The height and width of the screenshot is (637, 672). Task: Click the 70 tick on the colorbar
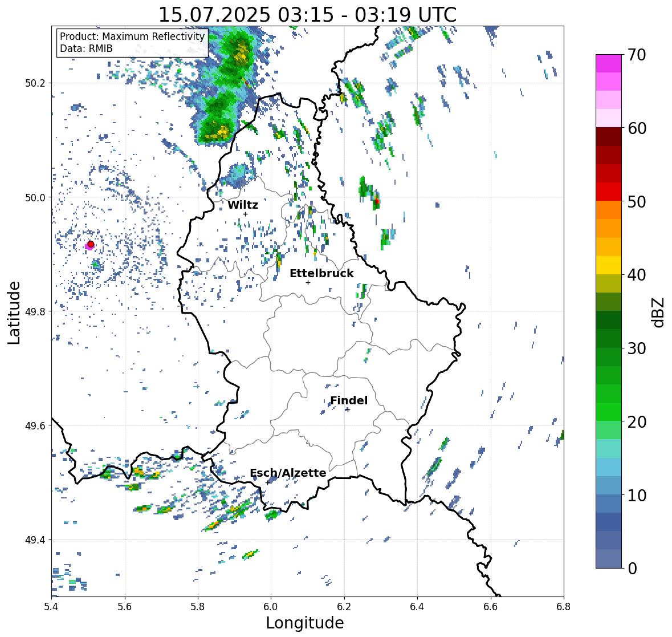(637, 55)
